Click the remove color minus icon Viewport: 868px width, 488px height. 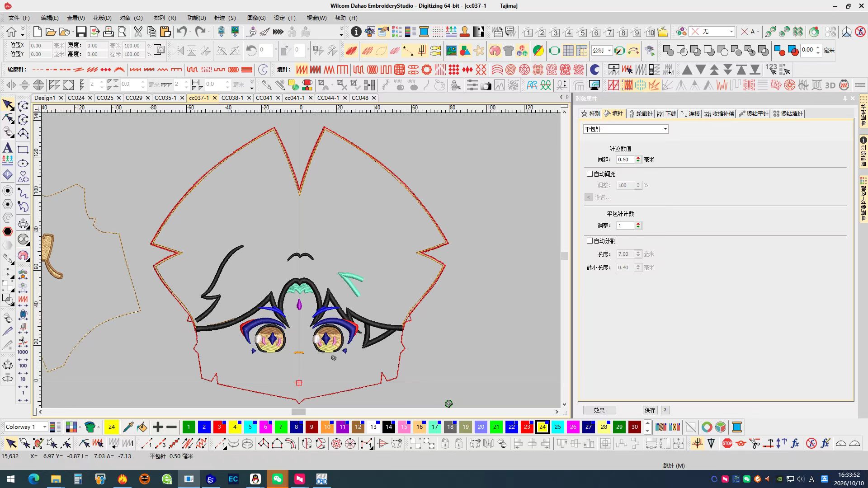[172, 427]
